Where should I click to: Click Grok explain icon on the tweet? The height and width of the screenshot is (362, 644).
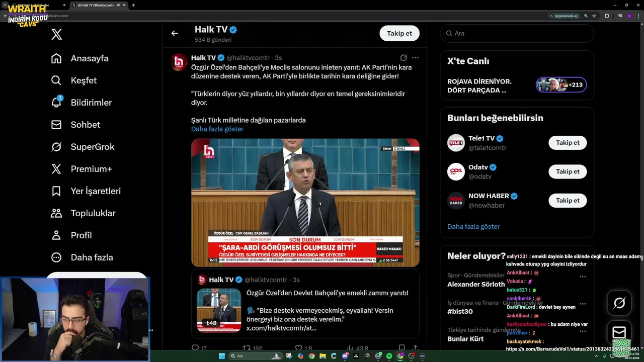(404, 58)
